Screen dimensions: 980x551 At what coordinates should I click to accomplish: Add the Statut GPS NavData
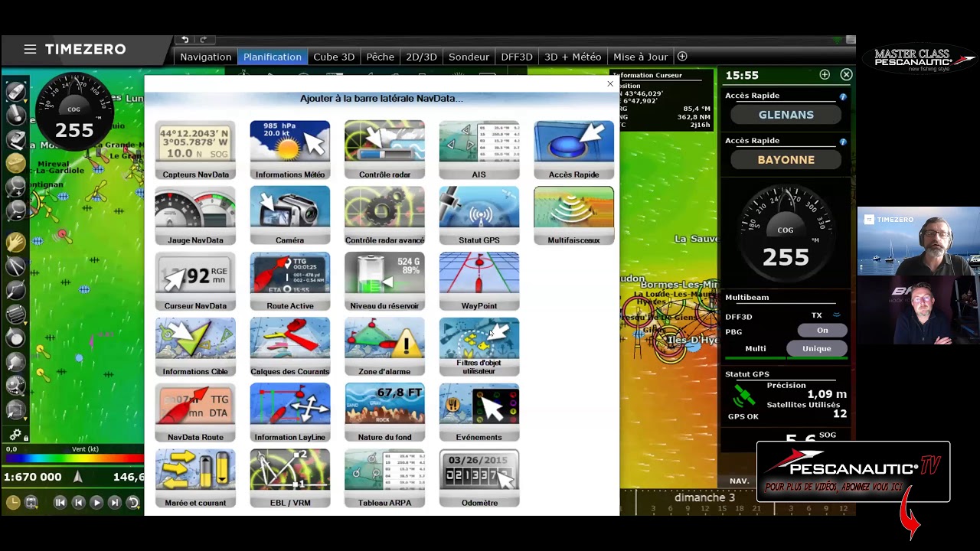click(479, 216)
